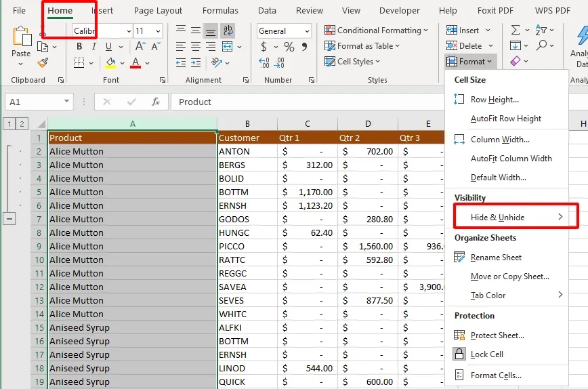Collapse the outline group with minus button
588x389 pixels.
tap(10, 218)
